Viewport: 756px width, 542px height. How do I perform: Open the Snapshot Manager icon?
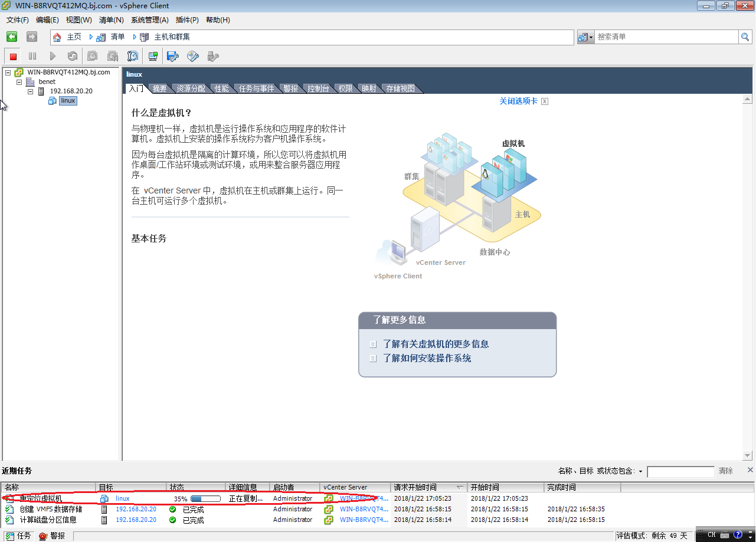pos(132,56)
